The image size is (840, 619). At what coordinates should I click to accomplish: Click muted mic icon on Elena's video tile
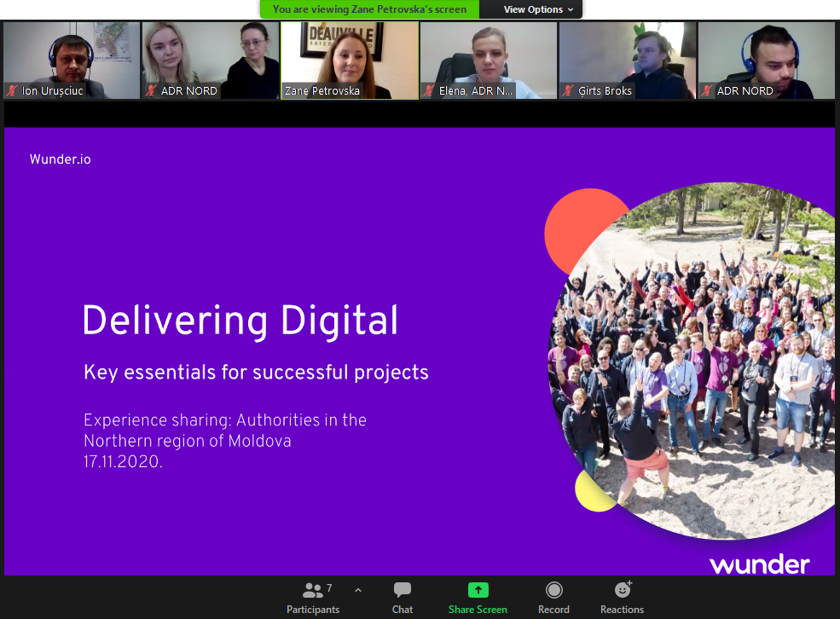(x=430, y=90)
